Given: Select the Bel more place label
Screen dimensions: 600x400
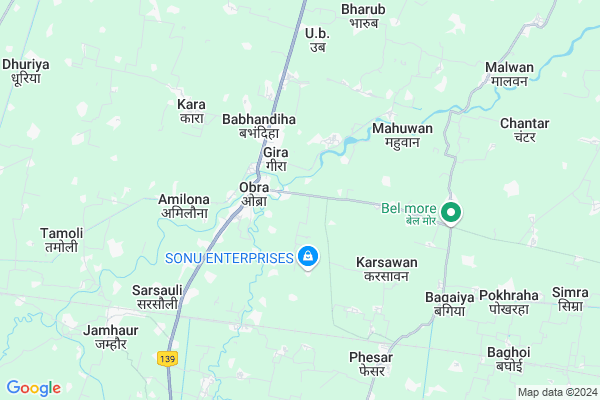Looking at the screenshot, I should (409, 214).
